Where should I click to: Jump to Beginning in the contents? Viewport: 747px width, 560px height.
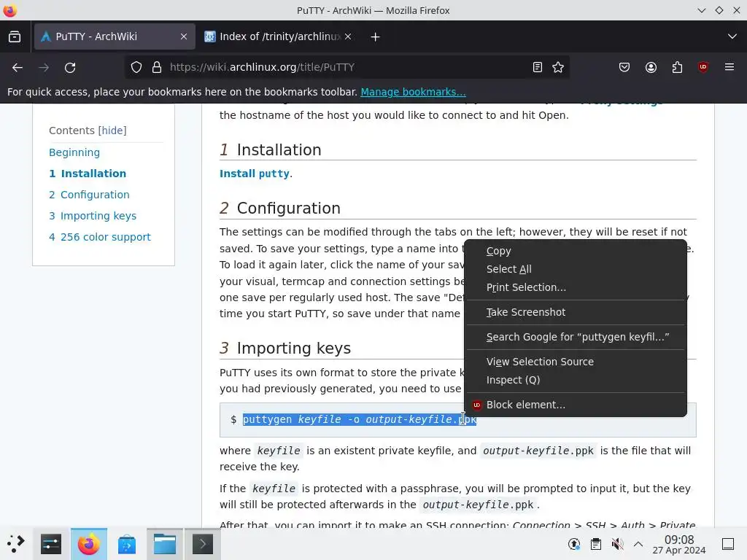[x=74, y=152]
